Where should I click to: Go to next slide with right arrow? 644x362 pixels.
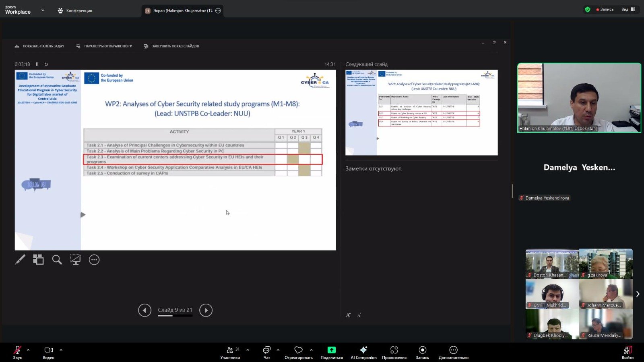pos(206,310)
